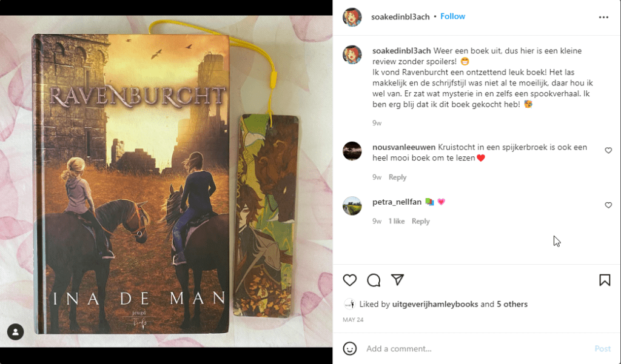The image size is (621, 364).
Task: View the 5 others who liked
Action: click(512, 304)
